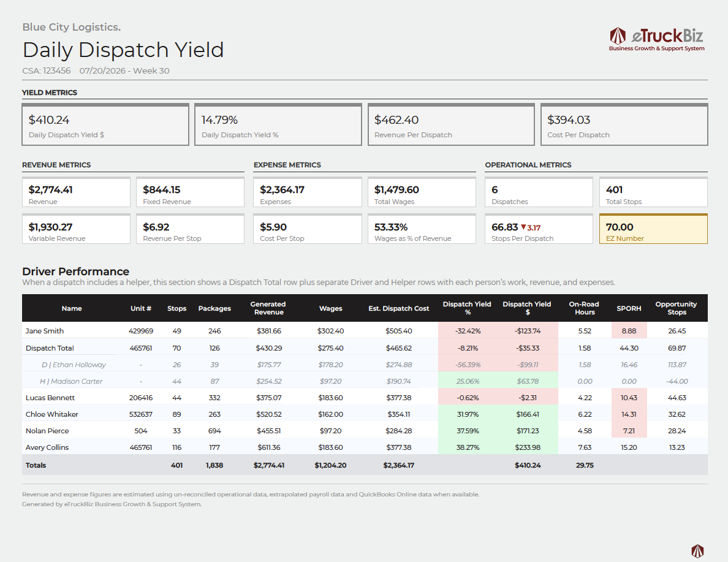Select the Daily Dispatch Yield % card
This screenshot has width=728, height=562.
pyautogui.click(x=278, y=124)
